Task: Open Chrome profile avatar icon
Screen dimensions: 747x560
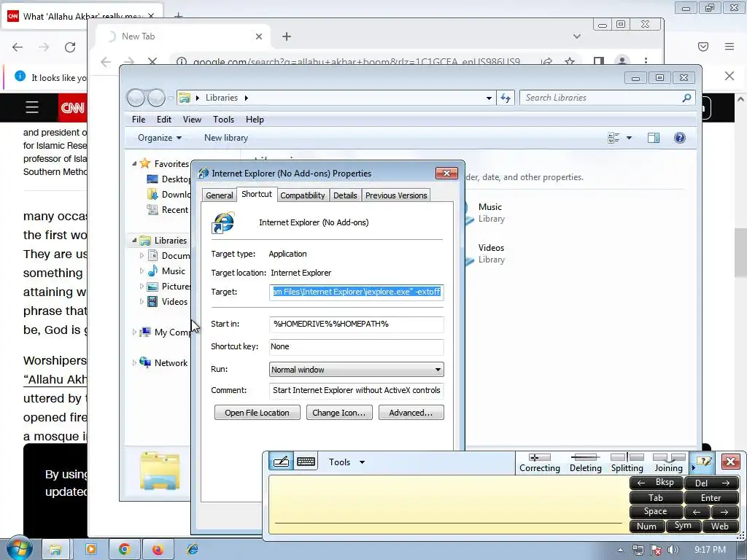Action: [x=622, y=61]
